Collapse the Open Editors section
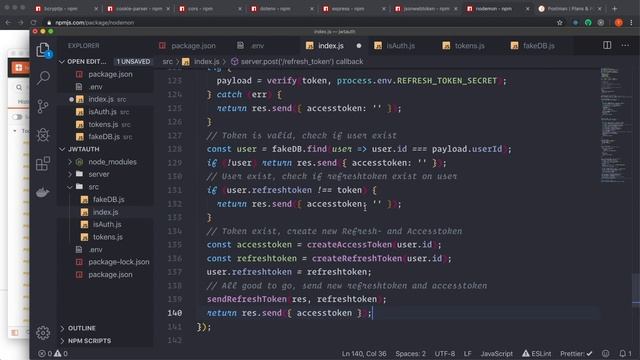The height and width of the screenshot is (360, 640). (62, 62)
